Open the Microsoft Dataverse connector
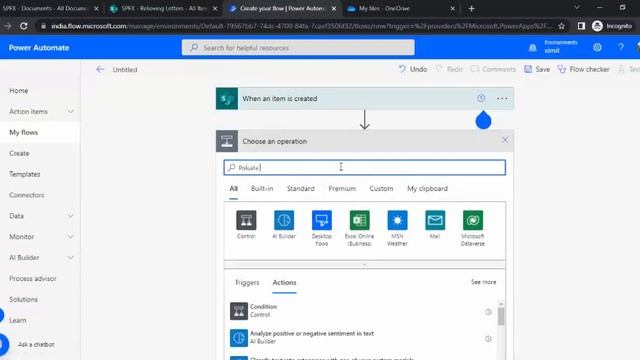 pos(473,220)
